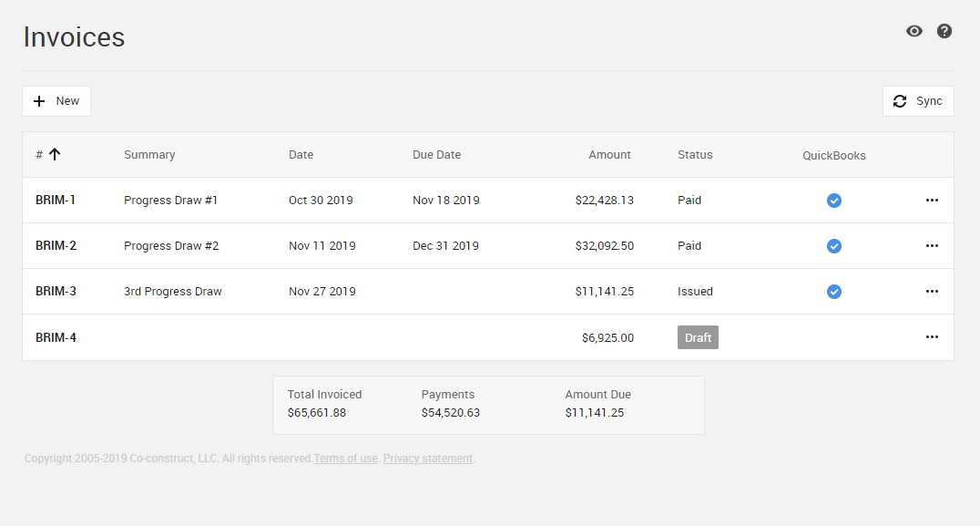Expand the more options menu for BRIM-3
The width and height of the screenshot is (980, 526).
[x=932, y=292]
